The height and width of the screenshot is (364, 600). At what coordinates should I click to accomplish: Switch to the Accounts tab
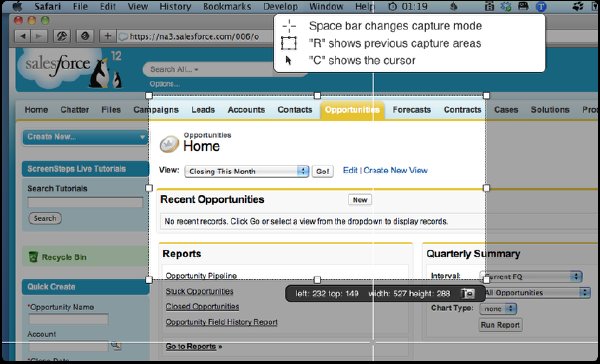click(246, 110)
